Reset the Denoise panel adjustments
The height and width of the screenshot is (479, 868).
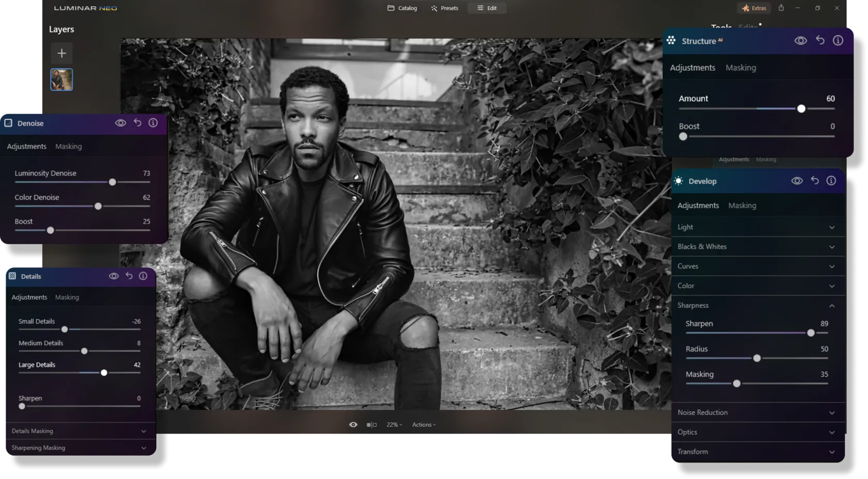pyautogui.click(x=137, y=123)
